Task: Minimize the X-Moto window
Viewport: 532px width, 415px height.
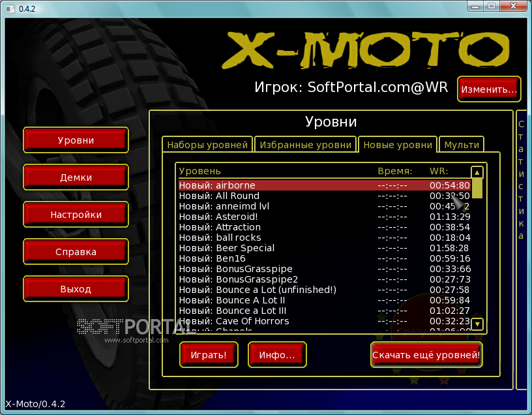Action: [475, 6]
